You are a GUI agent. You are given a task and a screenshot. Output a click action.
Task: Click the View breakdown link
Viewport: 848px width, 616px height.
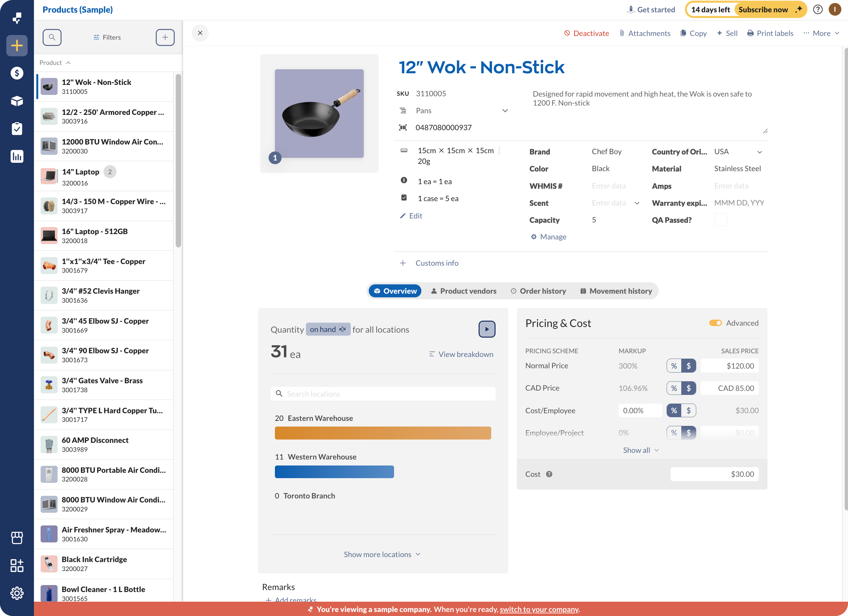tap(461, 354)
